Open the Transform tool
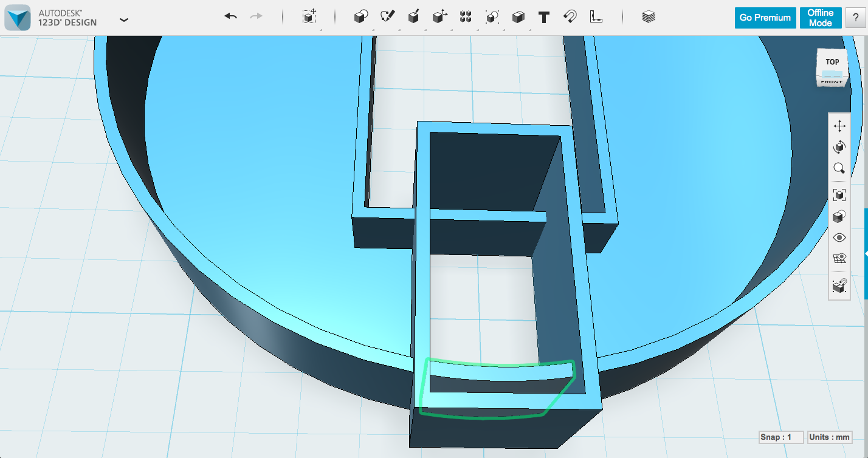This screenshot has width=868, height=458. point(309,17)
